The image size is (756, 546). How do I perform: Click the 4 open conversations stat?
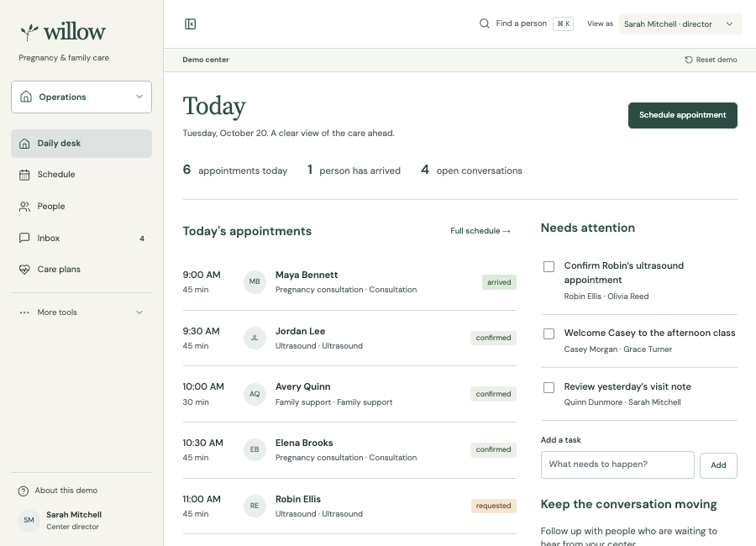pyautogui.click(x=471, y=170)
